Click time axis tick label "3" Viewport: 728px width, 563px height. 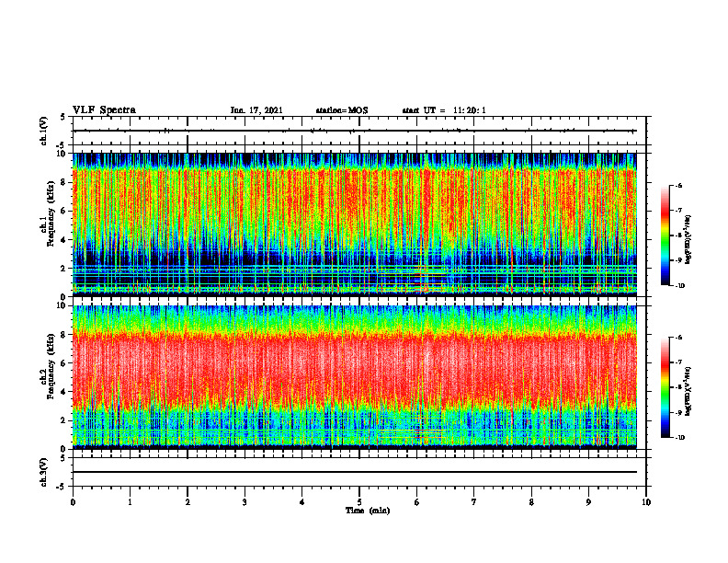click(x=245, y=502)
